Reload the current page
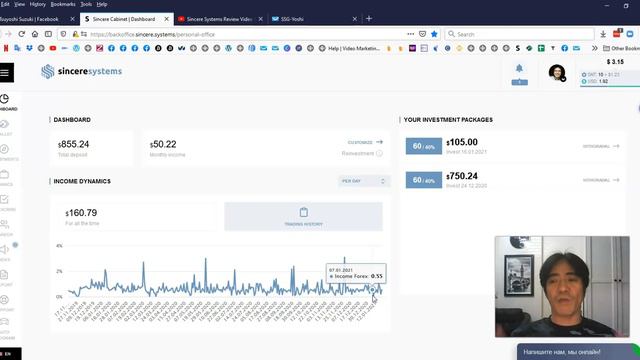This screenshot has width=640, height=360. [22, 34]
